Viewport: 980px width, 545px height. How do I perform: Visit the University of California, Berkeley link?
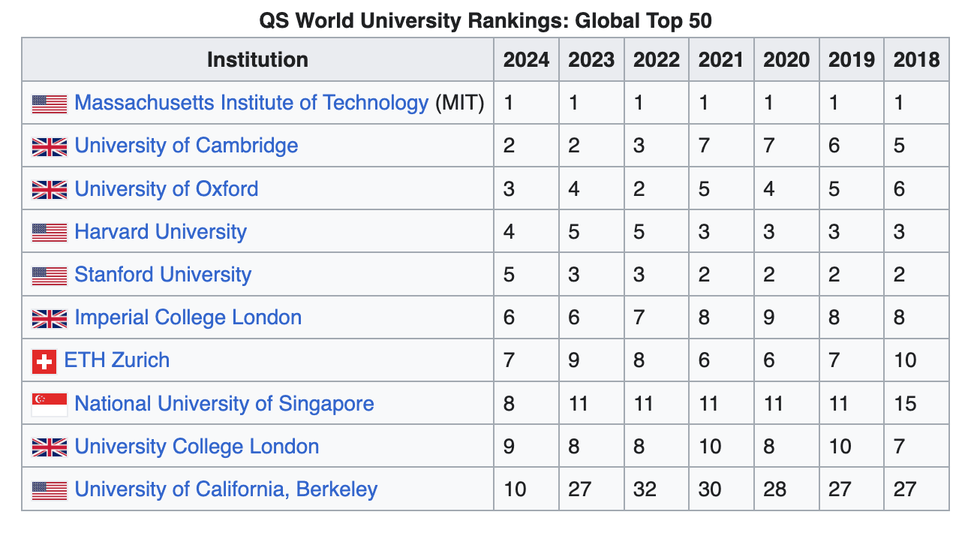[226, 489]
